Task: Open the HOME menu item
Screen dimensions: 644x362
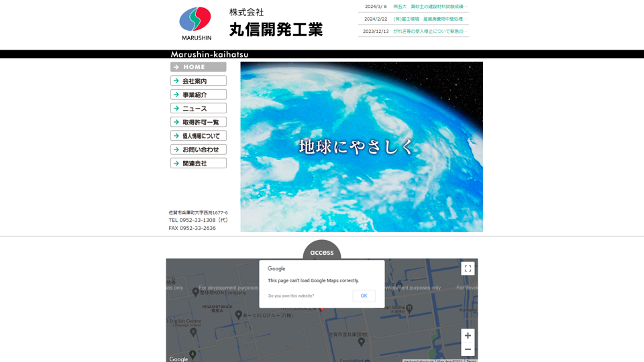Action: coord(198,67)
